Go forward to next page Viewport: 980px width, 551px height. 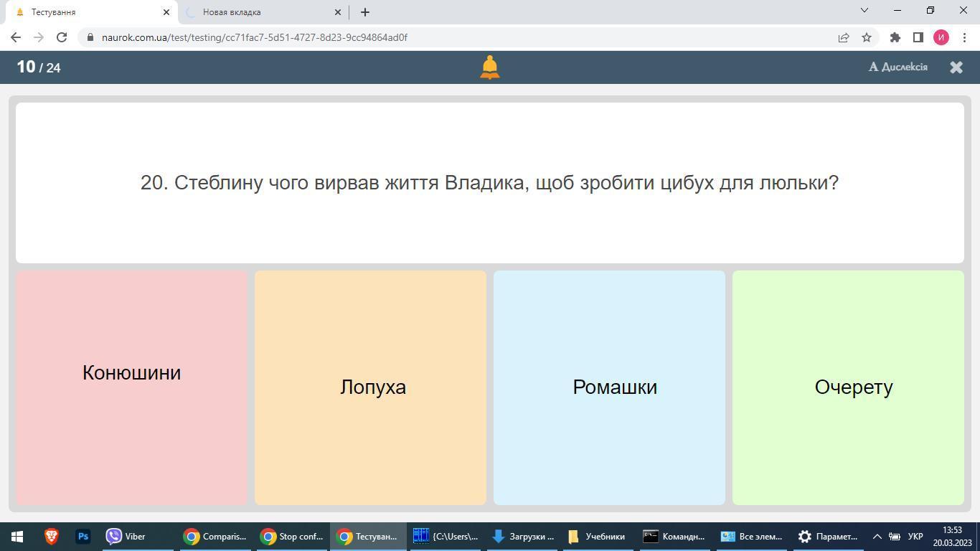pyautogui.click(x=39, y=37)
